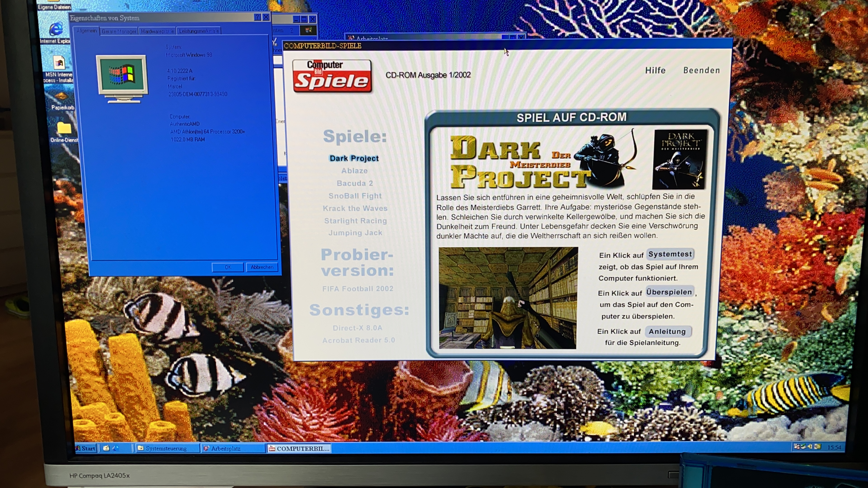Switch to the Hardwareprofile tab
868x488 pixels.
pyautogui.click(x=157, y=31)
